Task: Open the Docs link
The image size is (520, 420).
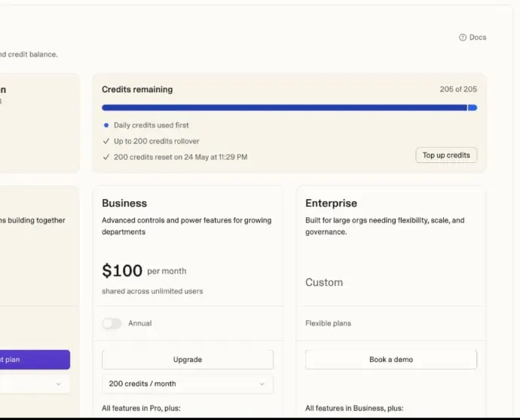Action: [478, 38]
